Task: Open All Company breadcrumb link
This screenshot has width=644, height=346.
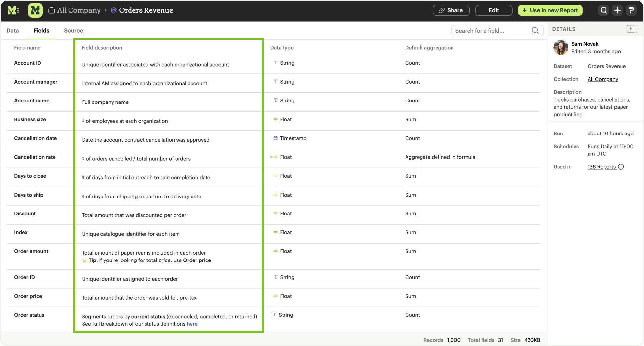Action: (x=79, y=10)
